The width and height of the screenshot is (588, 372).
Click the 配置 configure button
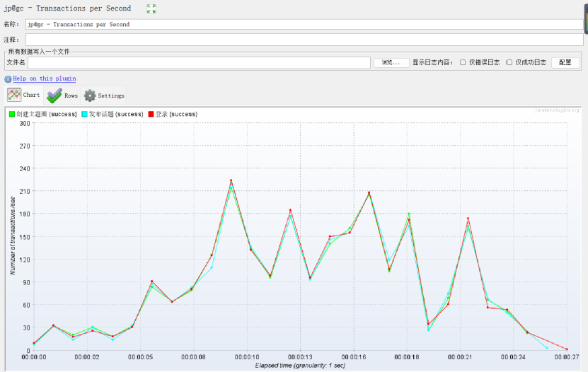(x=565, y=62)
